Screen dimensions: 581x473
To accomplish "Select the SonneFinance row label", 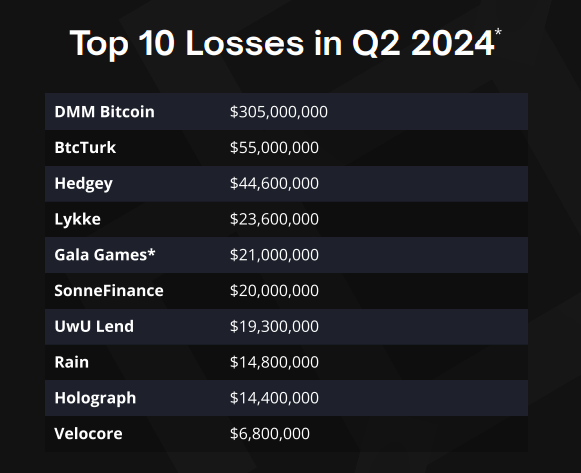I will (109, 290).
